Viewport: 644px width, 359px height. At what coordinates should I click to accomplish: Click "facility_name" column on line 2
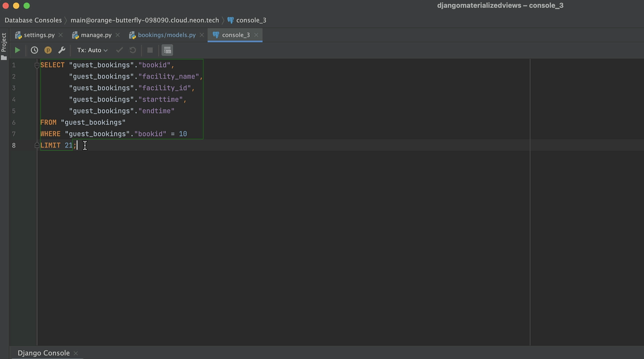169,76
